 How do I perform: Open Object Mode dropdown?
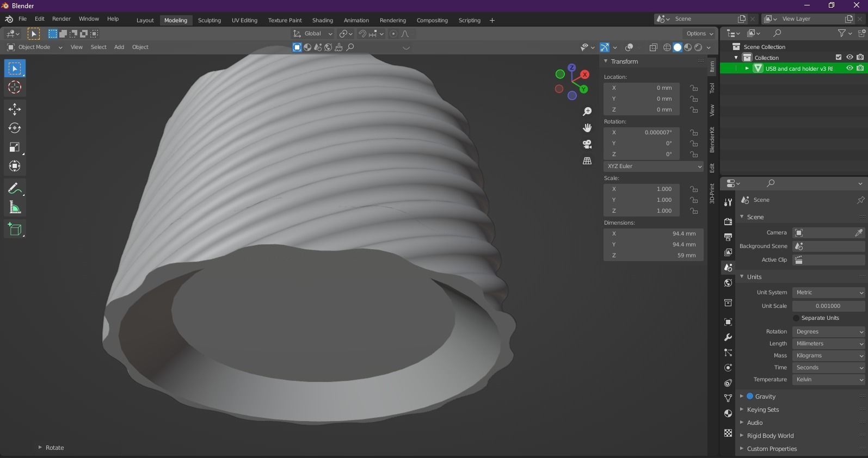(35, 47)
